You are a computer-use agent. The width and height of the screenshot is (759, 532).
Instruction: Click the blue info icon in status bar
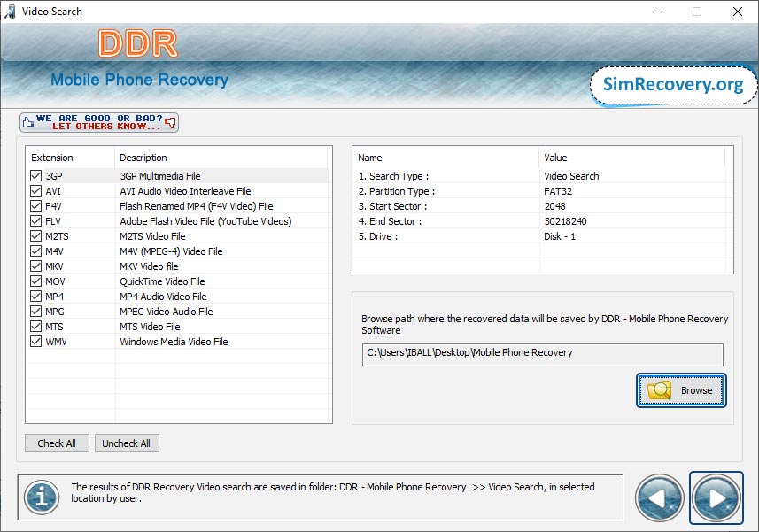point(43,497)
